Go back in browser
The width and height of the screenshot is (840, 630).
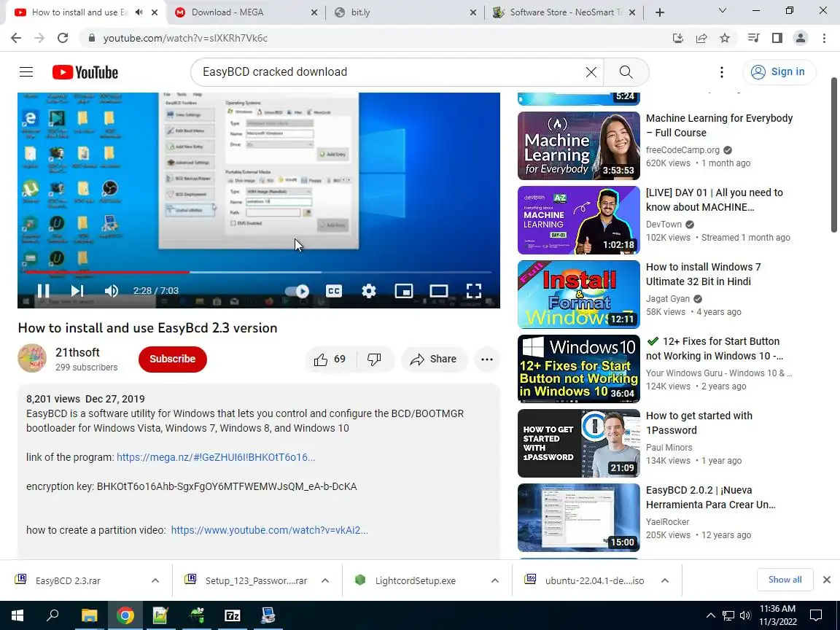coord(16,38)
